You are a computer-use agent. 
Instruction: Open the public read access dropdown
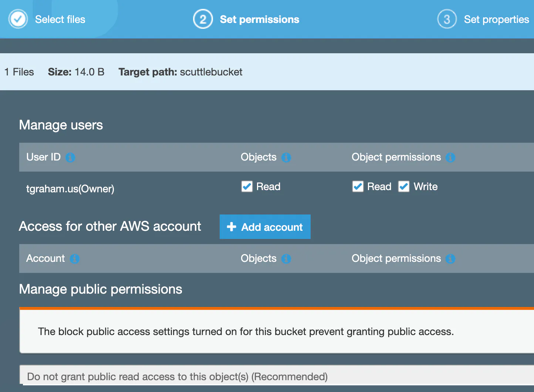[277, 376]
